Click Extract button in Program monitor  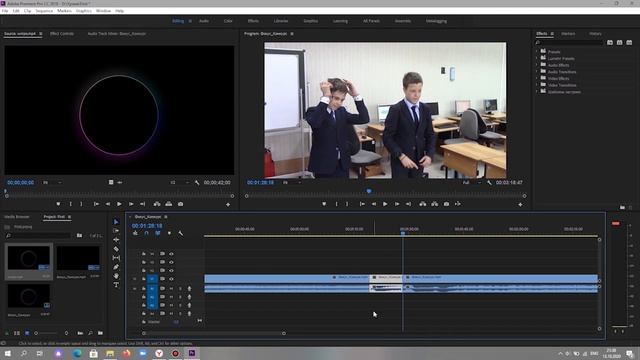coord(435,204)
